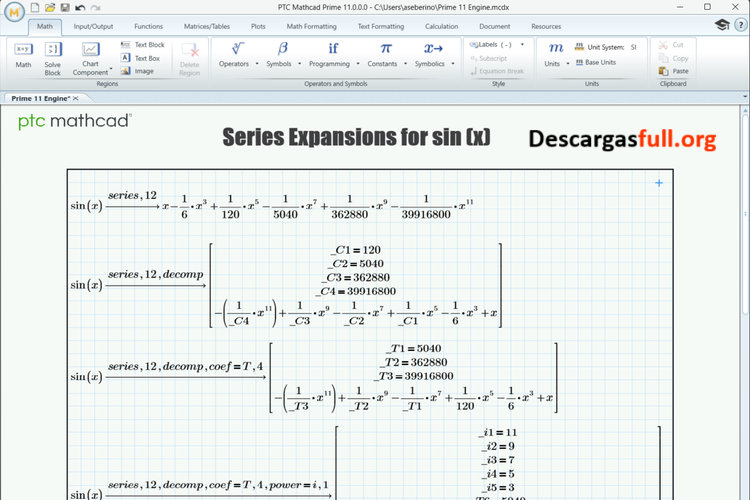Viewport: 750px width, 500px height.
Task: Expand the Chart Component dropdown arrow
Action: [111, 69]
